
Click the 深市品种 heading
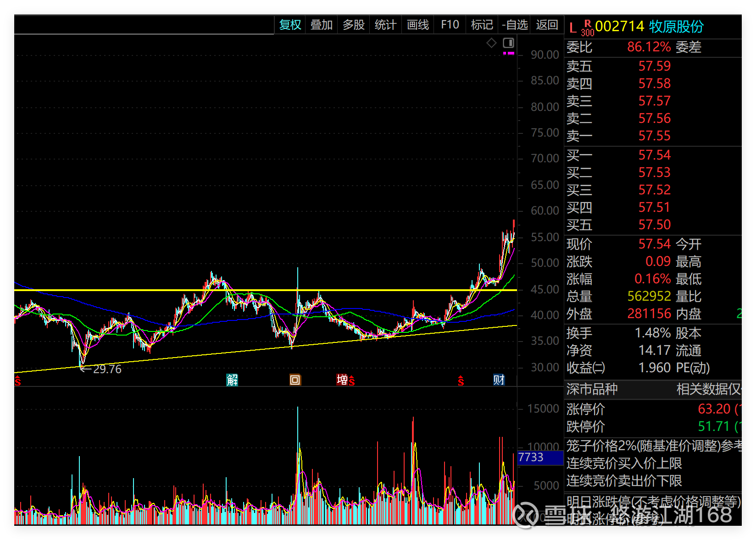coord(592,389)
